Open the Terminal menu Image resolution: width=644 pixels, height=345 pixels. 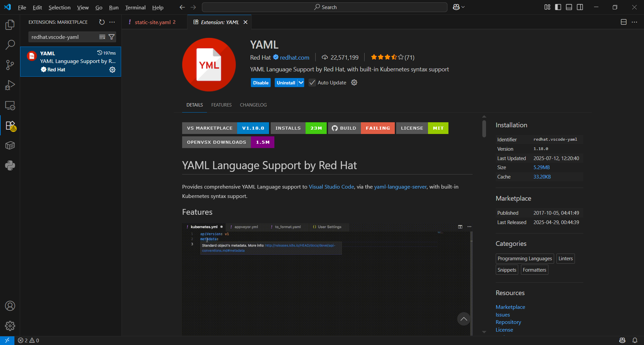135,7
